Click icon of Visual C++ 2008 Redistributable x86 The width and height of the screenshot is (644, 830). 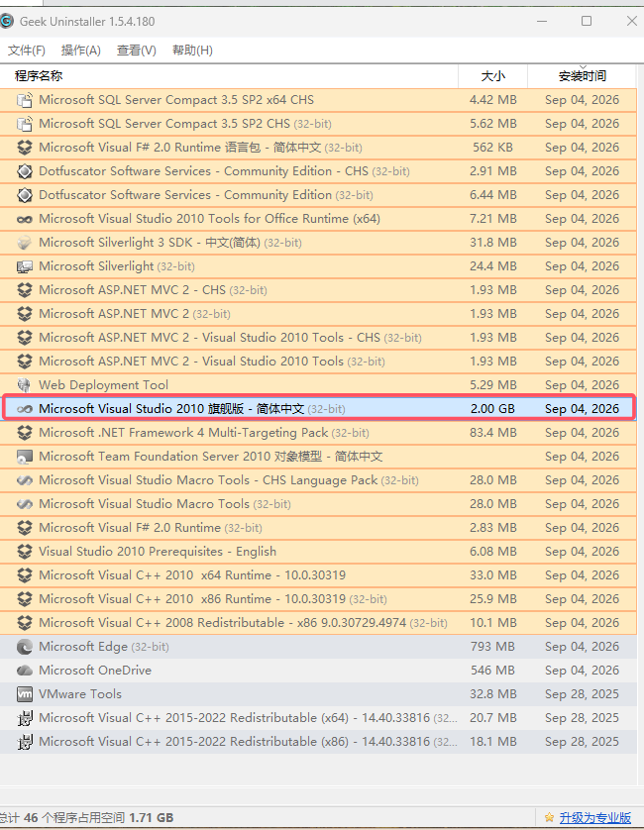[x=25, y=622]
